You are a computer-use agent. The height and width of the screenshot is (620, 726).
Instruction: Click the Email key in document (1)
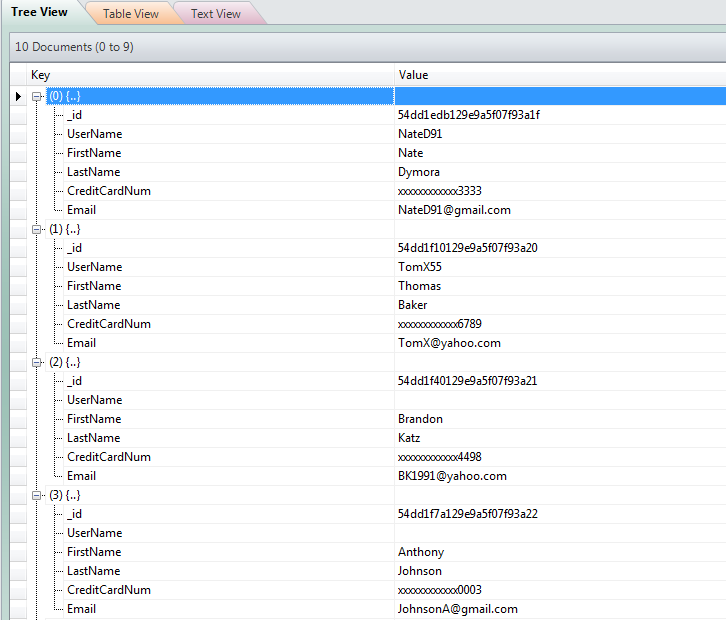(81, 343)
